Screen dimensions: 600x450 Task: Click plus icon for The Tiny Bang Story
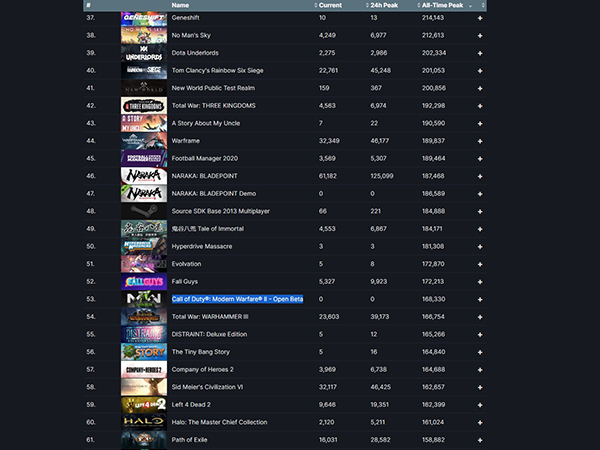[x=480, y=352]
